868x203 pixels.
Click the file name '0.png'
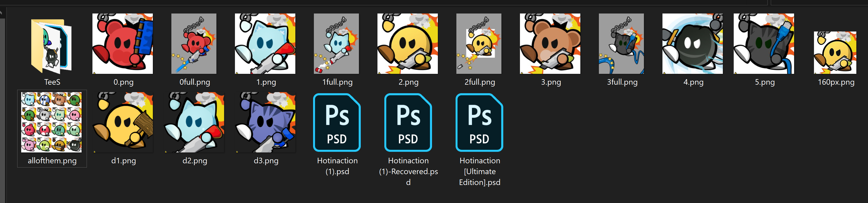(123, 82)
